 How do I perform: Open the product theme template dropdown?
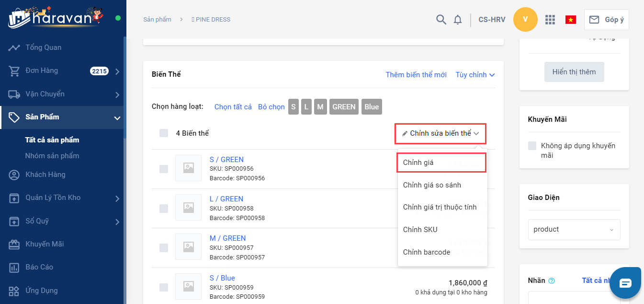click(x=574, y=229)
